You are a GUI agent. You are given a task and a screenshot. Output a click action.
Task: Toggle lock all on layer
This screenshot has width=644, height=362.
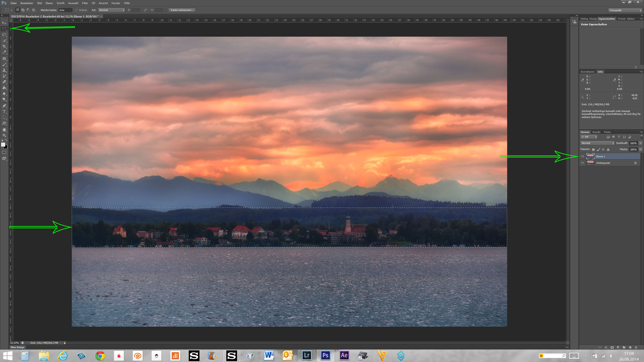[608, 149]
